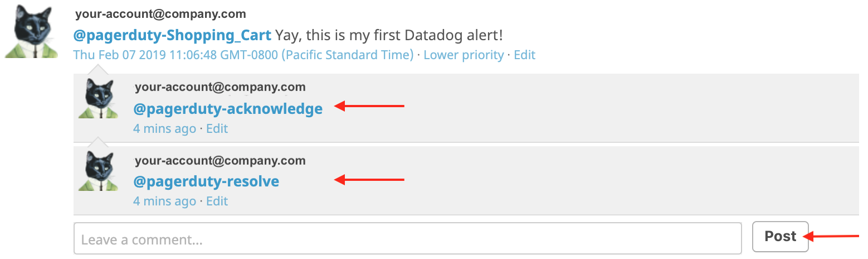This screenshot has width=868, height=259.
Task: Click the main post author's email name
Action: 160,14
